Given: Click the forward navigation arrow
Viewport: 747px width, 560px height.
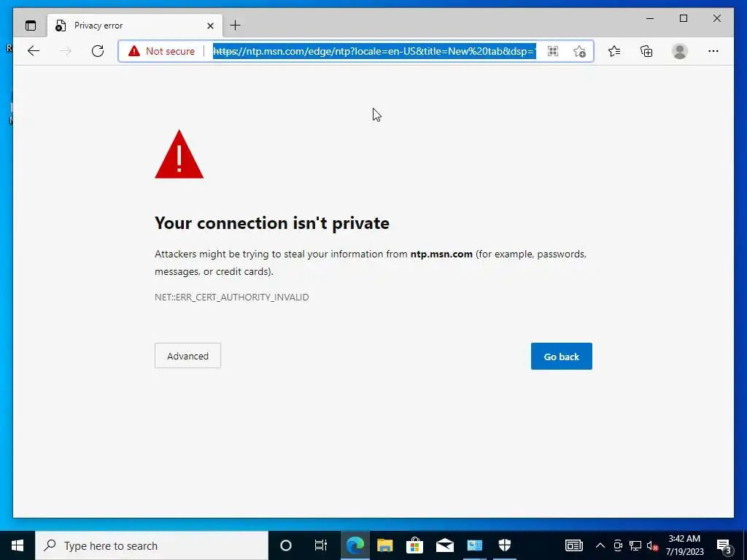Looking at the screenshot, I should pyautogui.click(x=66, y=51).
